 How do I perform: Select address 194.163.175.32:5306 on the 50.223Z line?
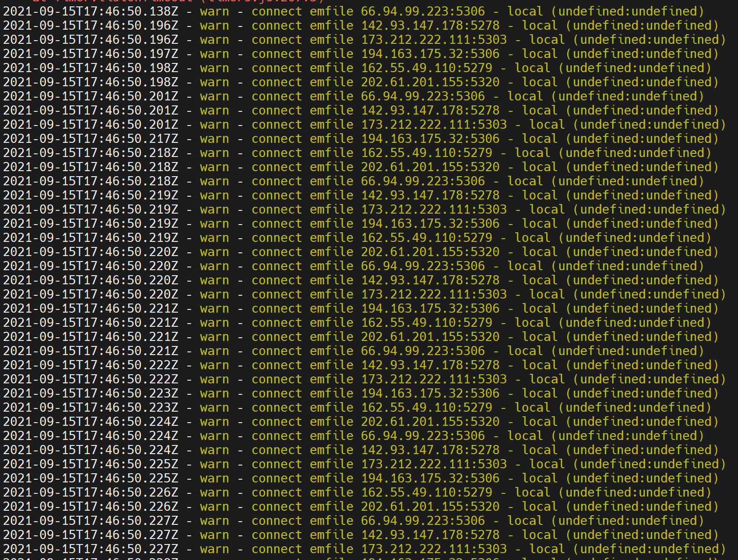click(430, 393)
